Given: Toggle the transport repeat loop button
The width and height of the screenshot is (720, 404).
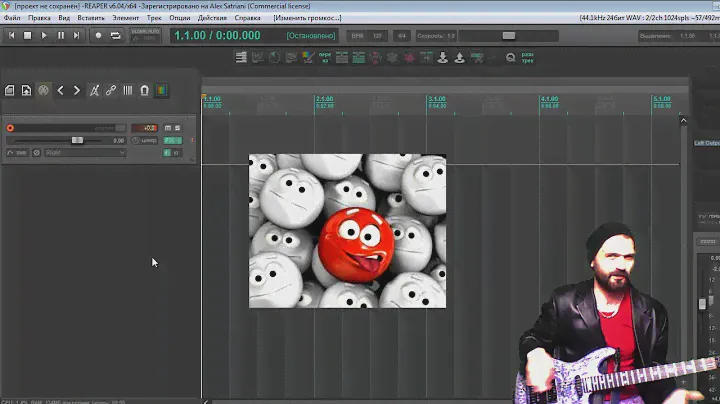Looking at the screenshot, I should 115,36.
